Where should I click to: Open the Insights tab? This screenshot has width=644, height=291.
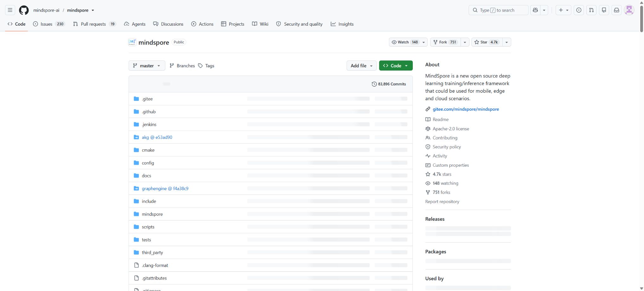point(342,24)
